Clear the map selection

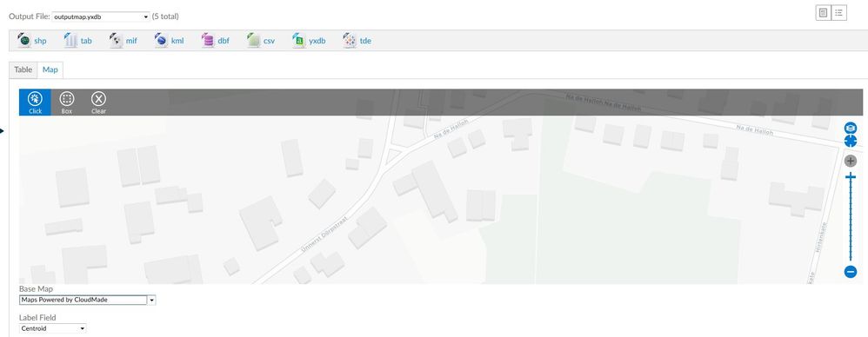[x=98, y=102]
